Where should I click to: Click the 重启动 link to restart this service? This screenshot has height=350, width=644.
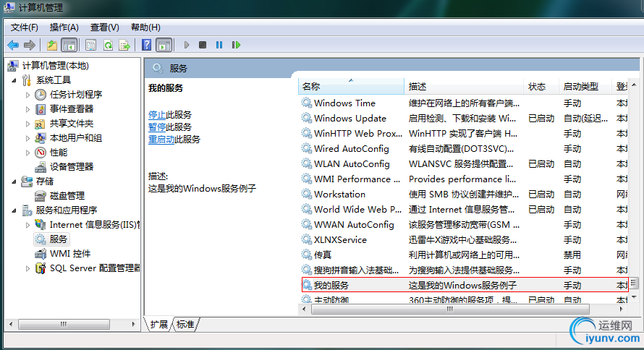click(161, 140)
